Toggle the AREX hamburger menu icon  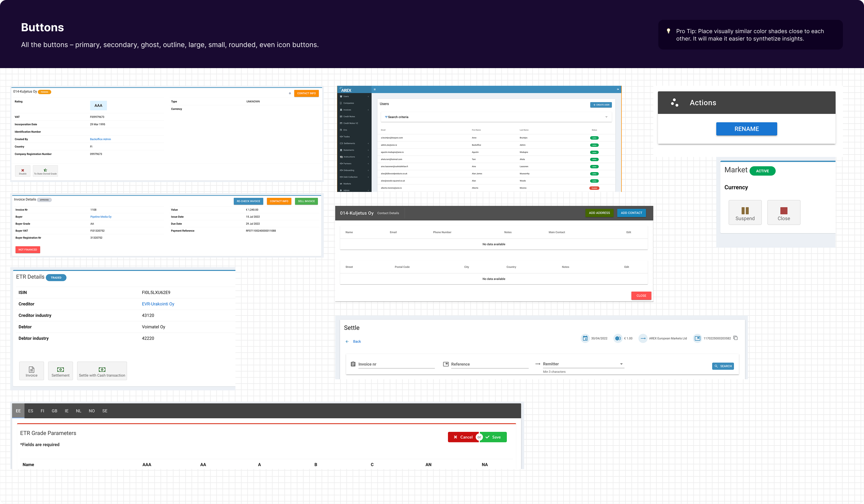[x=375, y=89]
